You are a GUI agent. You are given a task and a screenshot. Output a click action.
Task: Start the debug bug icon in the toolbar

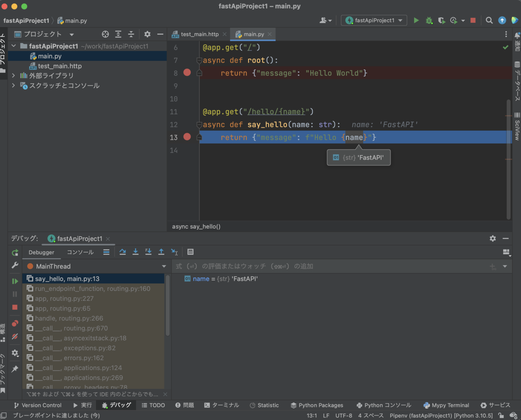pos(429,20)
